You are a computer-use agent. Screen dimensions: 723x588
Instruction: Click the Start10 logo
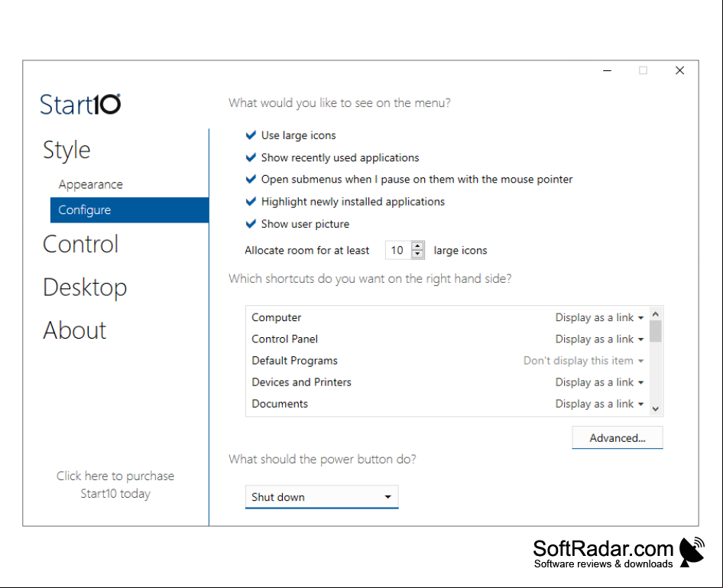point(80,104)
